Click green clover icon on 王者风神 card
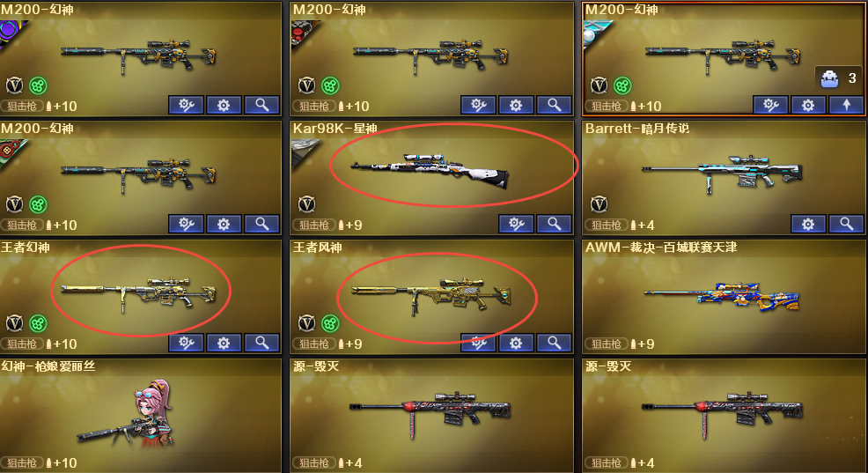This screenshot has height=473, width=868. (330, 323)
